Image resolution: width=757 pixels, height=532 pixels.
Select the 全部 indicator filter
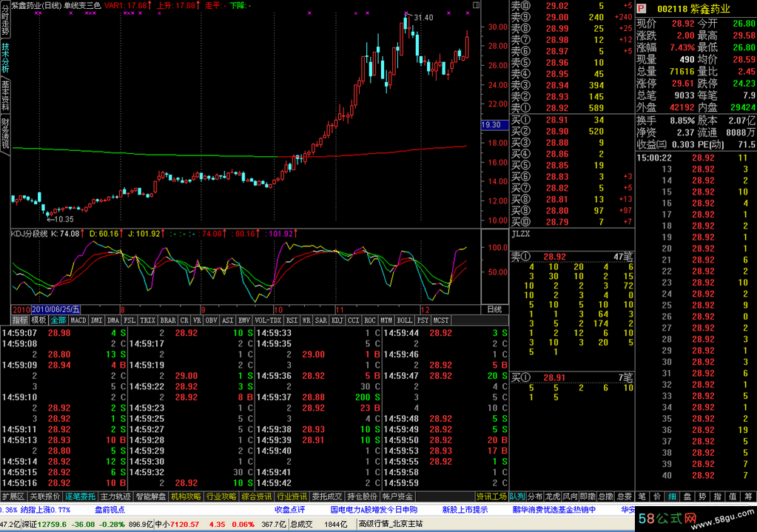[x=58, y=320]
